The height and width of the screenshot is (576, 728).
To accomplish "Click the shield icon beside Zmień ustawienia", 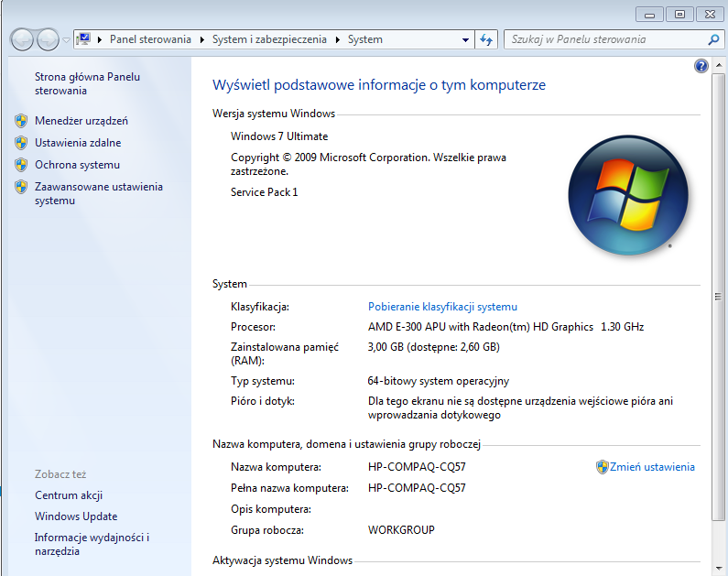I will pos(602,467).
